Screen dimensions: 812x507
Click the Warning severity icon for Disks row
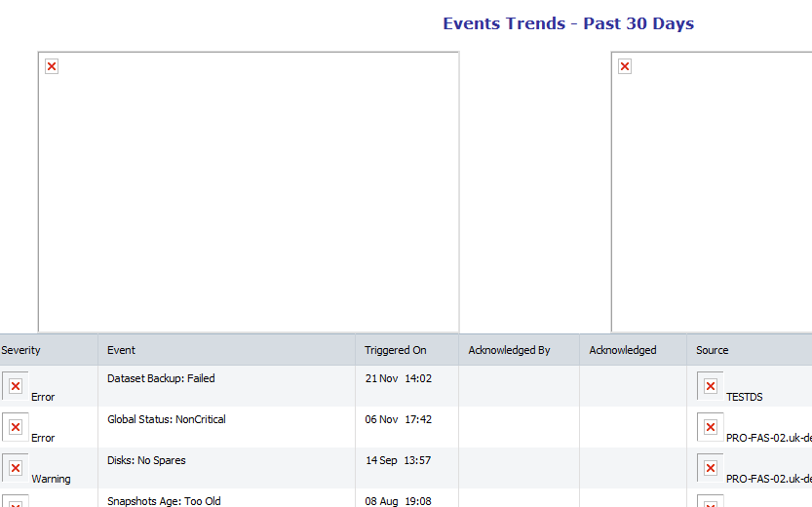tap(16, 468)
